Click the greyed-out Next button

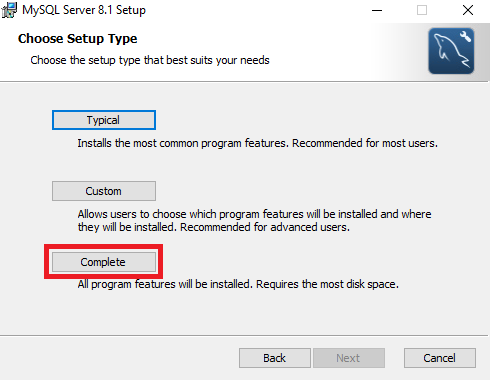click(x=349, y=358)
